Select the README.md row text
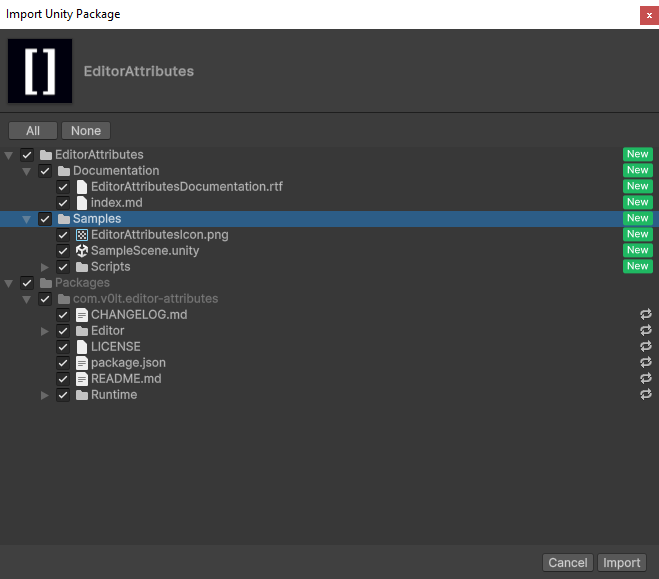Screen dimensions: 659x579 (126, 379)
